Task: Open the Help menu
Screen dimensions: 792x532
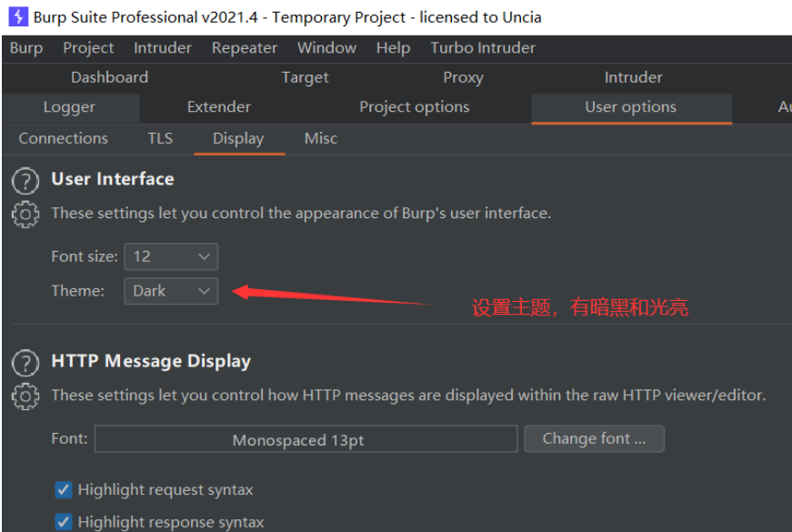Action: [x=393, y=48]
